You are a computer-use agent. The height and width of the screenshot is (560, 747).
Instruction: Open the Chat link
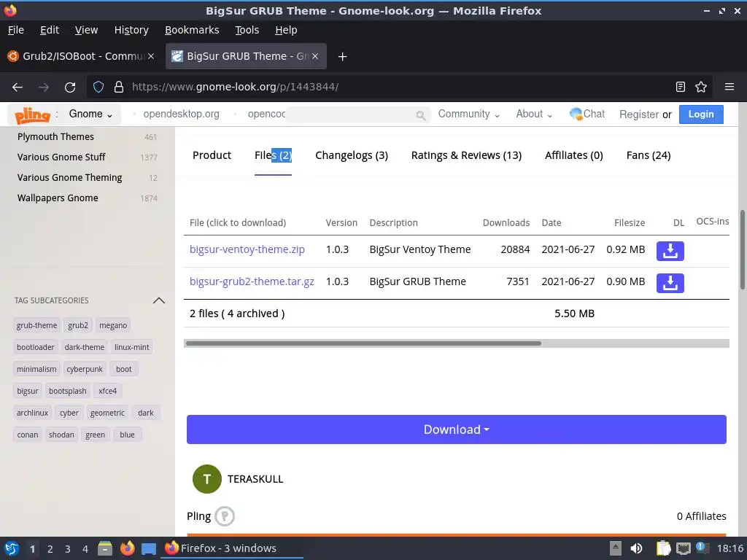587,114
